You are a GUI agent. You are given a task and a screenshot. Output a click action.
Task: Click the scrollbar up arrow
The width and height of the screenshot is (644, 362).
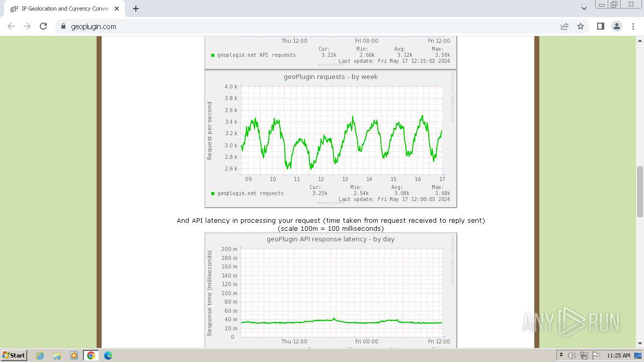click(x=640, y=40)
